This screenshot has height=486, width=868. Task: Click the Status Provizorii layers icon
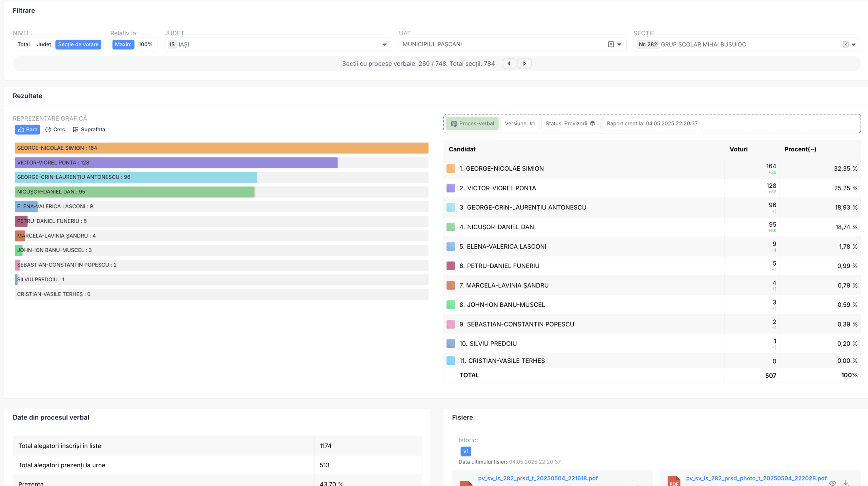click(x=592, y=124)
